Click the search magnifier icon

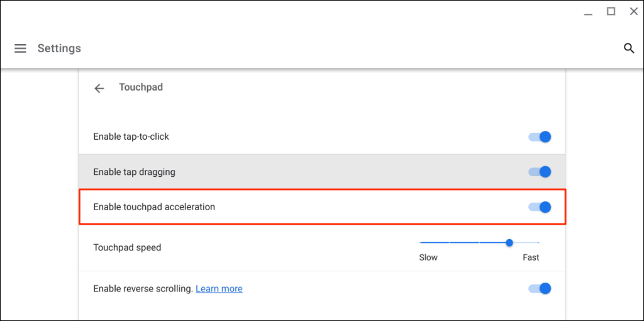(x=629, y=48)
